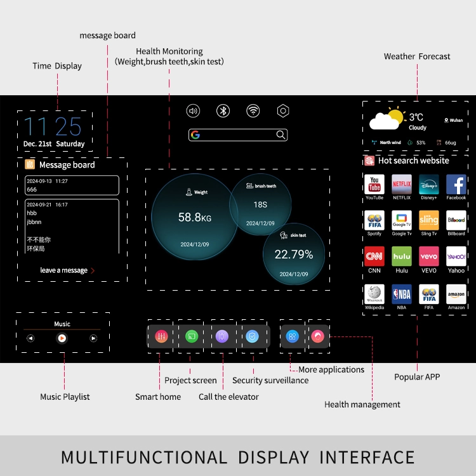The image size is (476, 476).
Task: Open the Smart home icon
Action: (x=161, y=336)
